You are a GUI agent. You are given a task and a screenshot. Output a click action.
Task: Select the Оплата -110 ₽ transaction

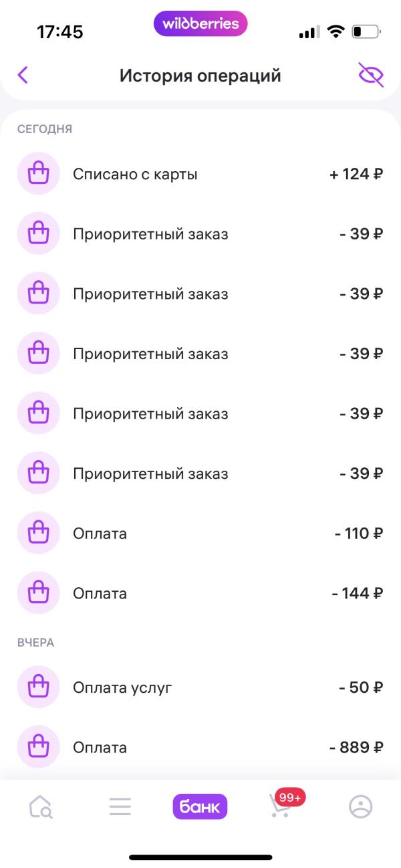(x=200, y=534)
